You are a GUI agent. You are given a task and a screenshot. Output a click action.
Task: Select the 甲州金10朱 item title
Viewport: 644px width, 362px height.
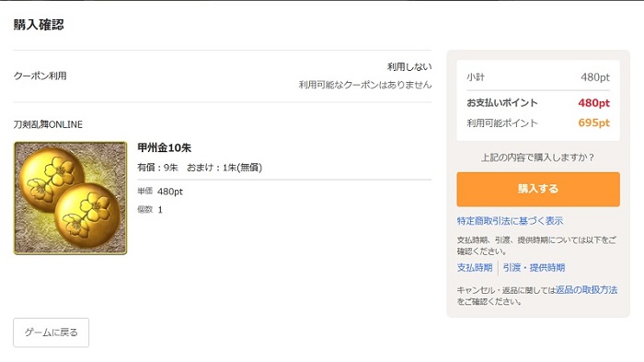coord(165,147)
